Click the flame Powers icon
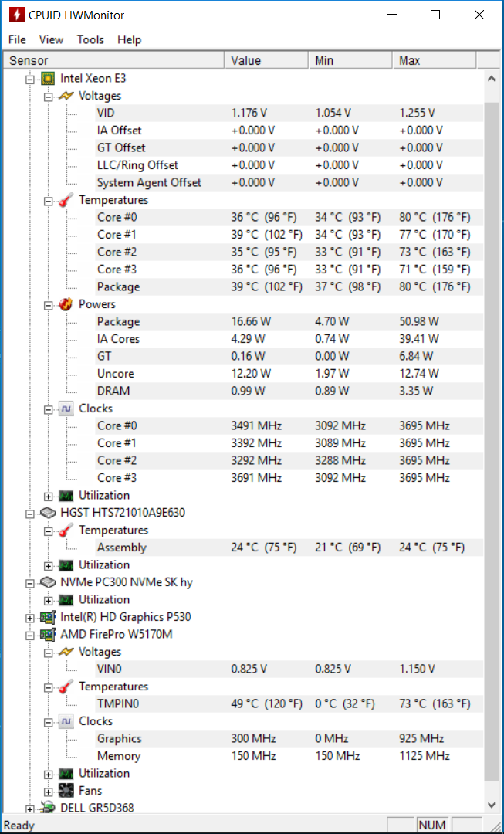Viewport: 504px width, 834px height. [66, 305]
